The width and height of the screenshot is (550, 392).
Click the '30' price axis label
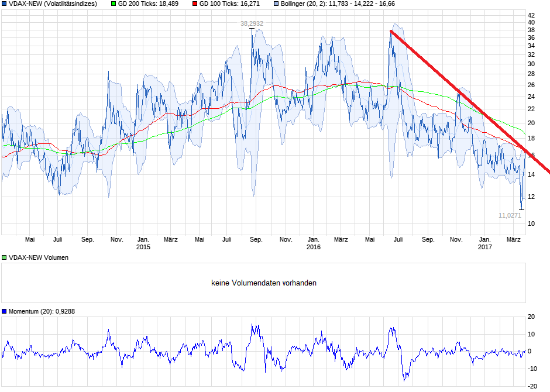tap(531, 64)
